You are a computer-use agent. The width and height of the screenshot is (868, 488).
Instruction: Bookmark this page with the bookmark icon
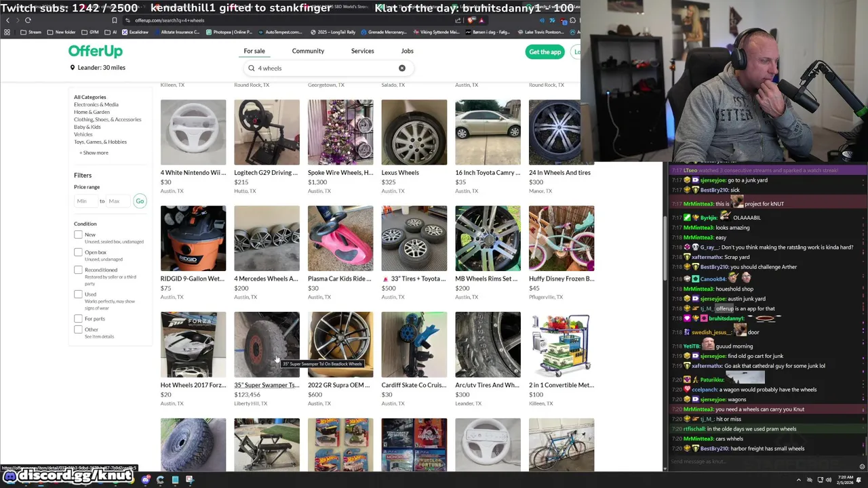[115, 20]
